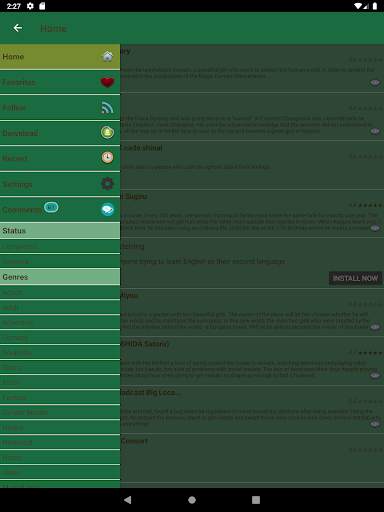Tap the round green Download icon
Screen dimensions: 384x512
click(x=107, y=133)
